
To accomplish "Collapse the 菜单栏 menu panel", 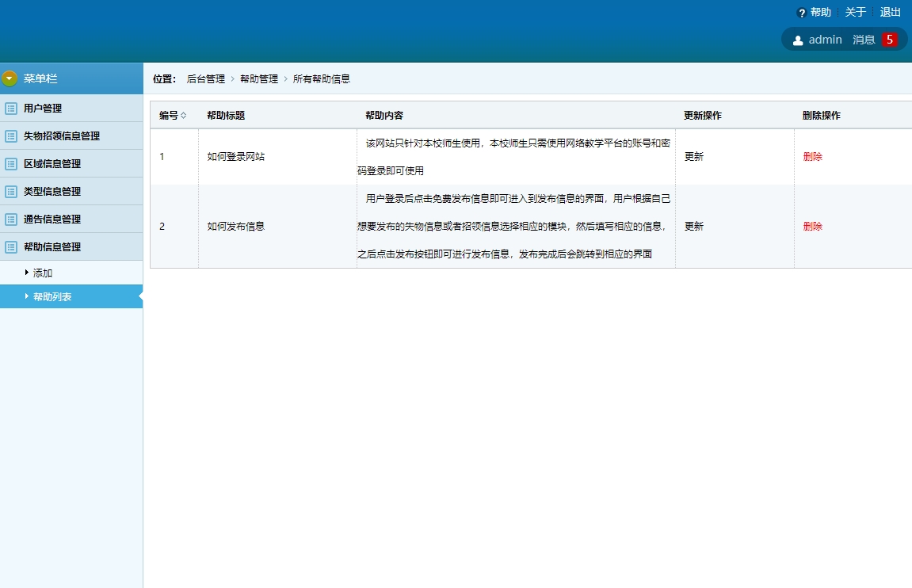I will click(10, 78).
